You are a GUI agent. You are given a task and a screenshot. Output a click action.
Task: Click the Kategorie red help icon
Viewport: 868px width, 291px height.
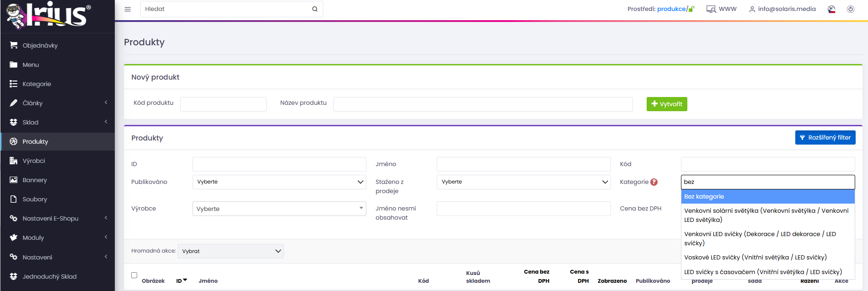(x=654, y=182)
